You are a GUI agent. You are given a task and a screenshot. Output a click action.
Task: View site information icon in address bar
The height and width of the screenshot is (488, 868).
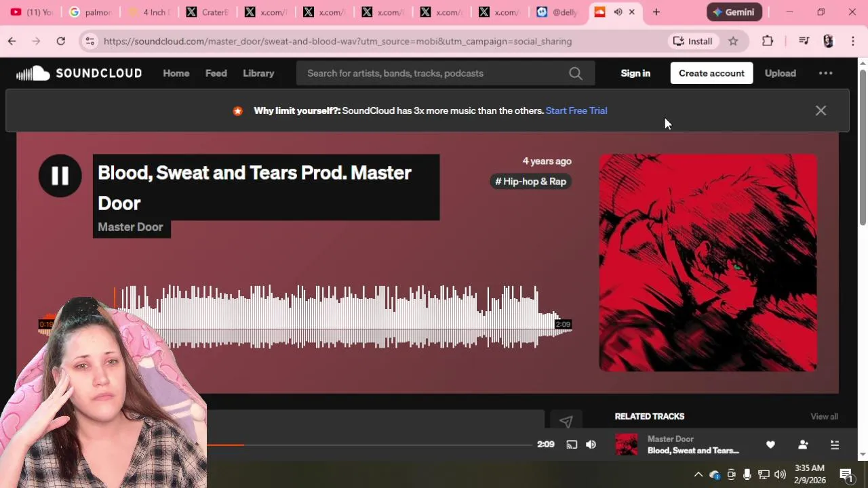click(90, 41)
